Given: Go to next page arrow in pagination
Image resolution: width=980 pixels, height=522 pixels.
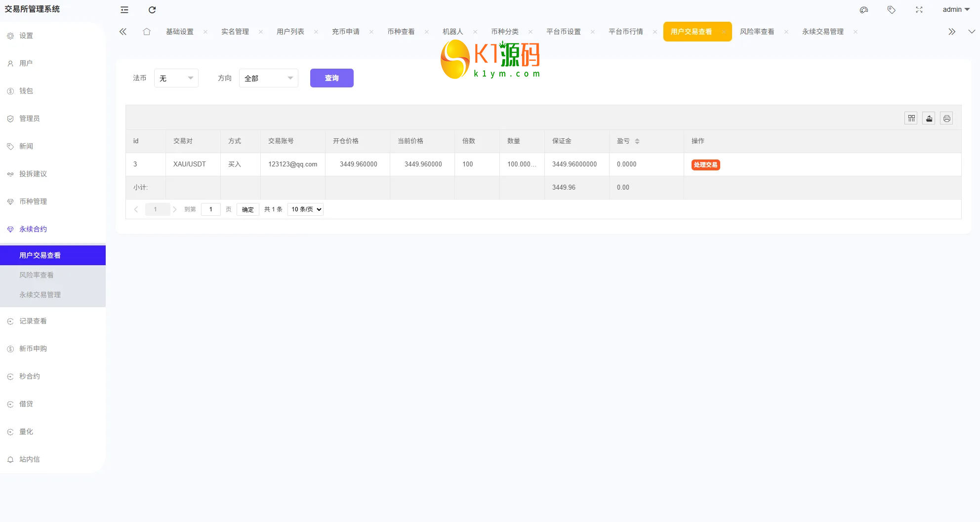Looking at the screenshot, I should click(x=175, y=209).
